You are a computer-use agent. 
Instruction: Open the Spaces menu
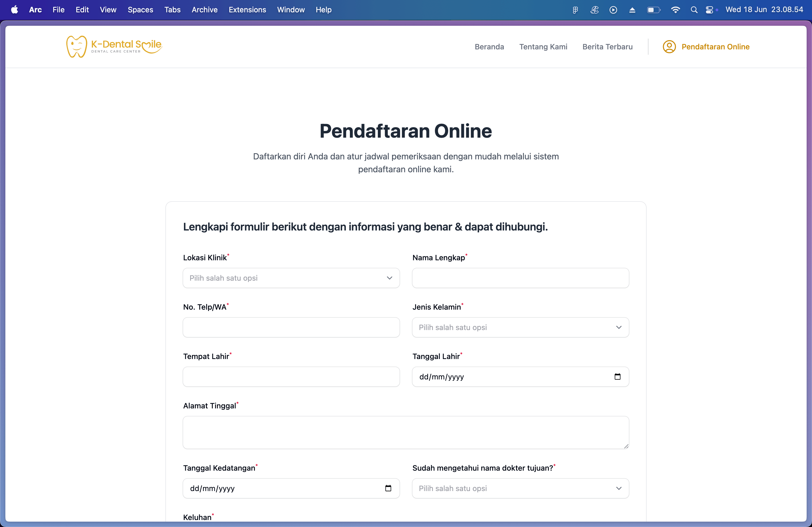140,10
